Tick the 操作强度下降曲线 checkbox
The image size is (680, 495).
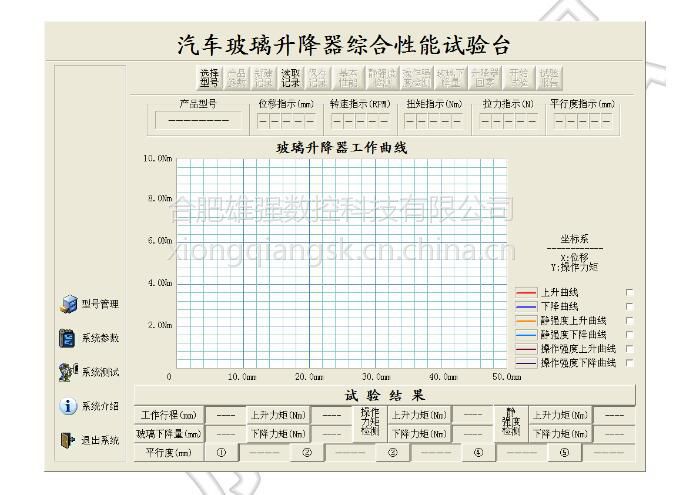(629, 363)
